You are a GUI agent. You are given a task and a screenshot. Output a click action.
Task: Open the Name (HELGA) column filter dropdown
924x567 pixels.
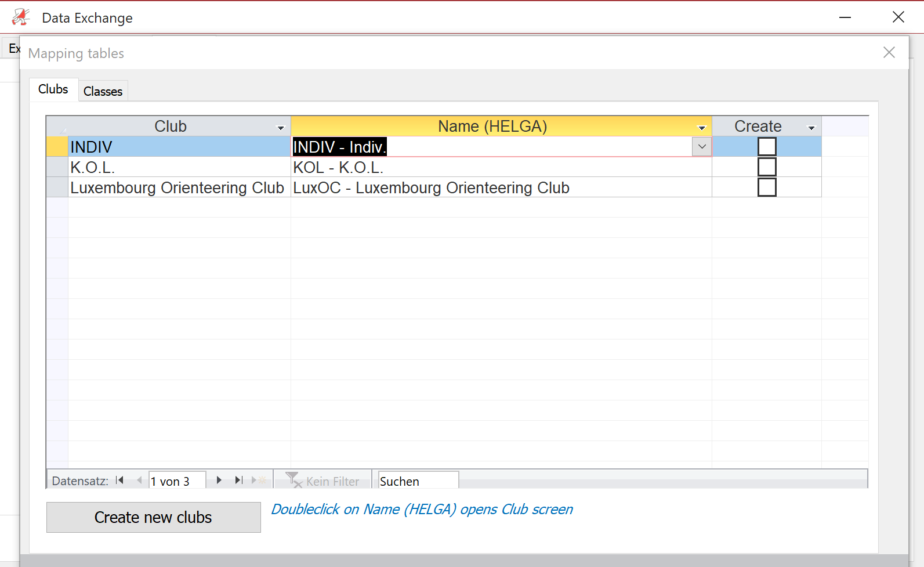pyautogui.click(x=702, y=127)
